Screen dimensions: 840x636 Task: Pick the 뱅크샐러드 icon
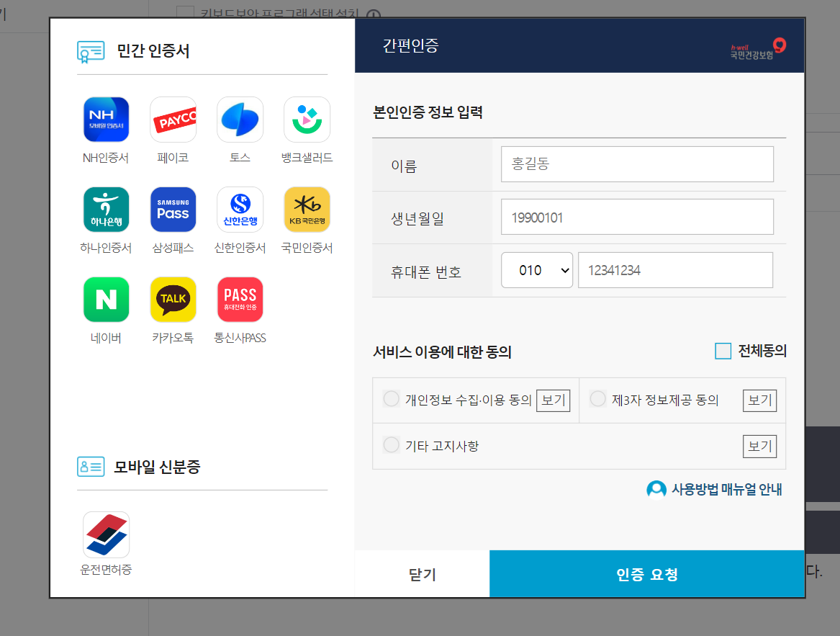tap(307, 120)
